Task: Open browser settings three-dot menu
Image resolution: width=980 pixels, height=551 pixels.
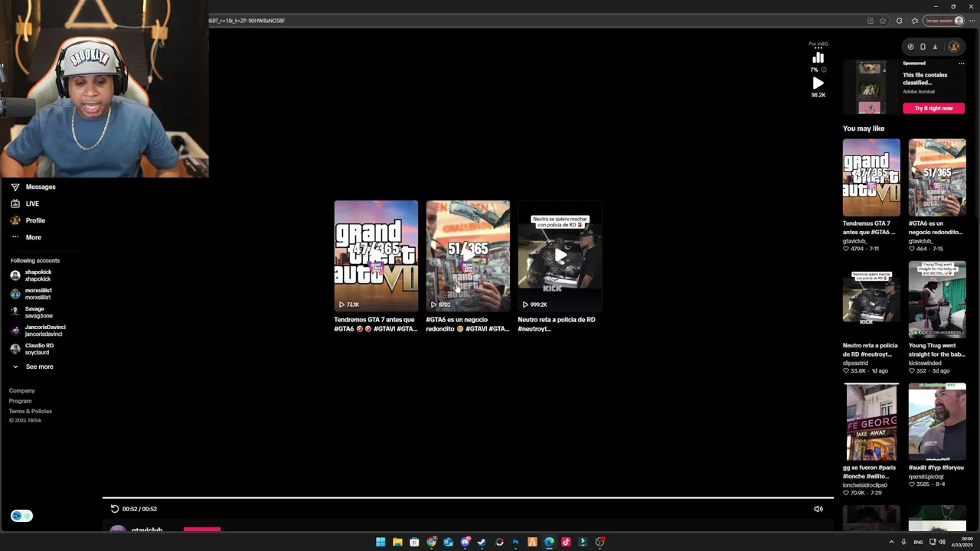Action: point(972,21)
